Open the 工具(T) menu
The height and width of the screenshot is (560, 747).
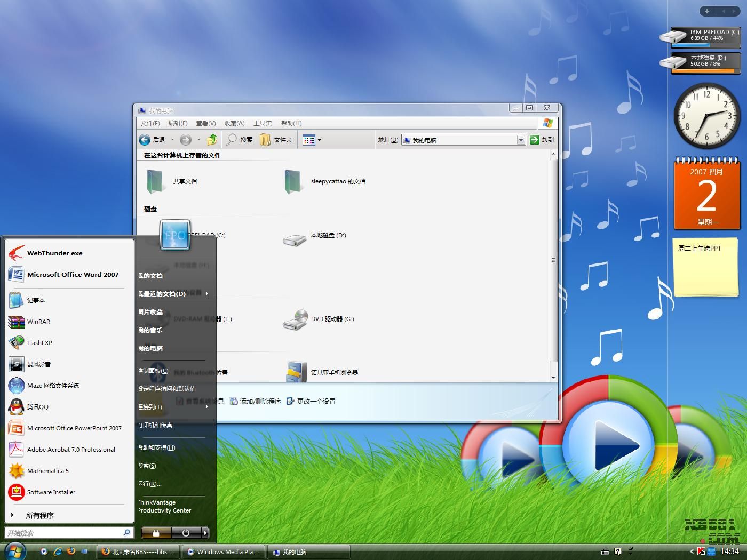[263, 123]
